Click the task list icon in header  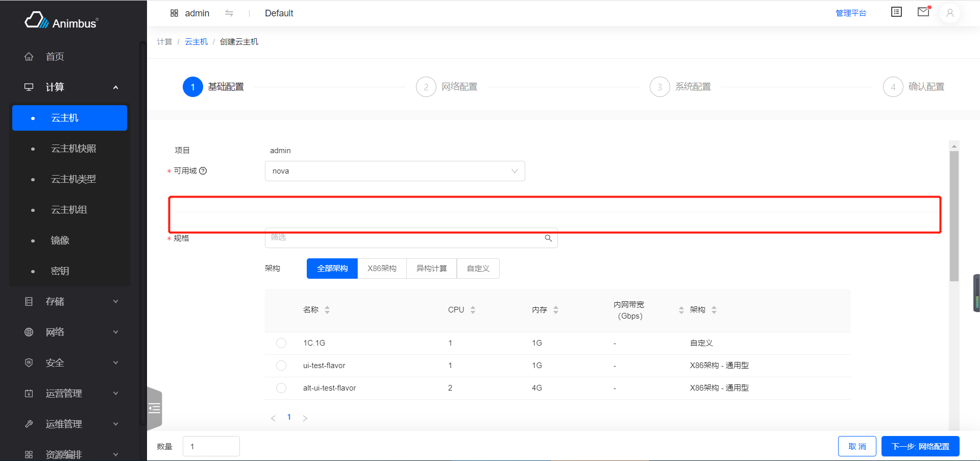[x=896, y=12]
